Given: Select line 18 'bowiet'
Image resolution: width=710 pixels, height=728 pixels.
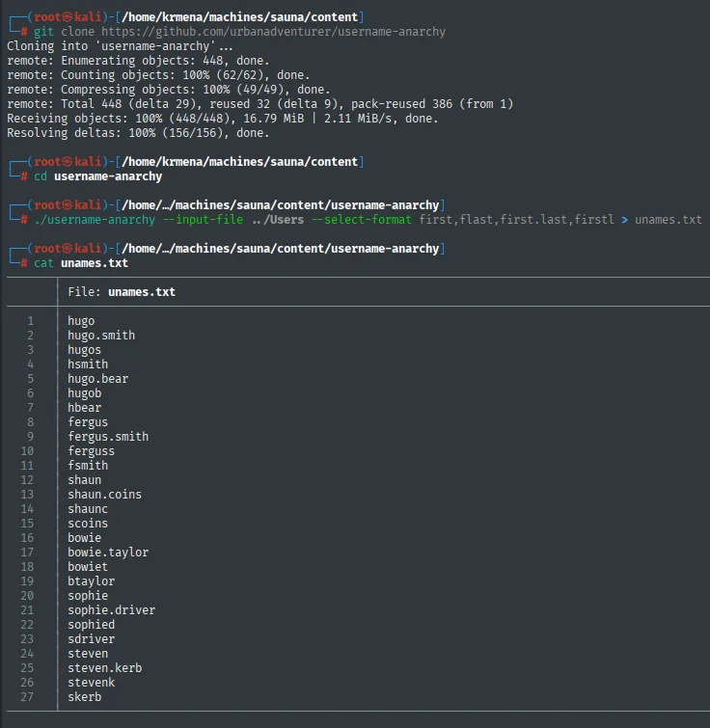Looking at the screenshot, I should [x=88, y=566].
